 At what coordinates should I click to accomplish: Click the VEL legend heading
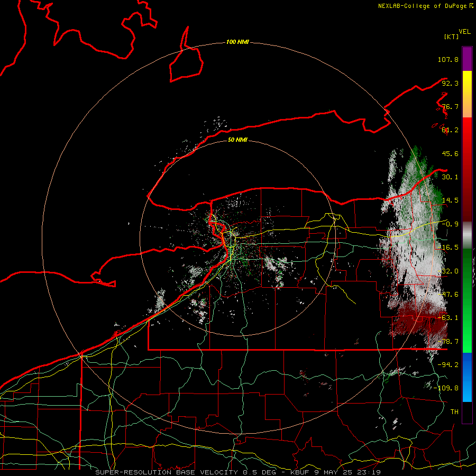[x=464, y=32]
